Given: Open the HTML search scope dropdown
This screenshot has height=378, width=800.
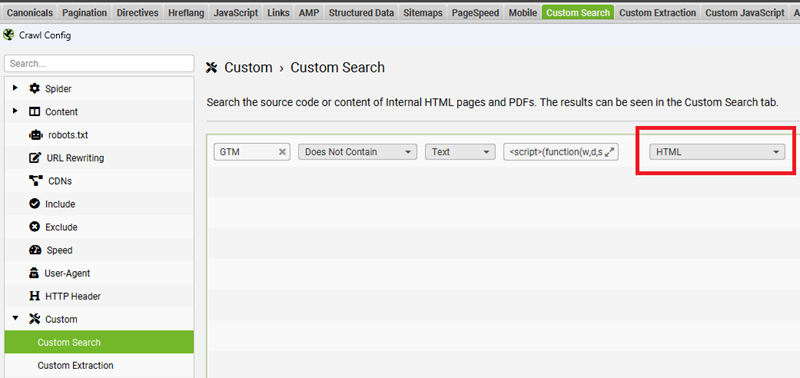Looking at the screenshot, I should (717, 152).
